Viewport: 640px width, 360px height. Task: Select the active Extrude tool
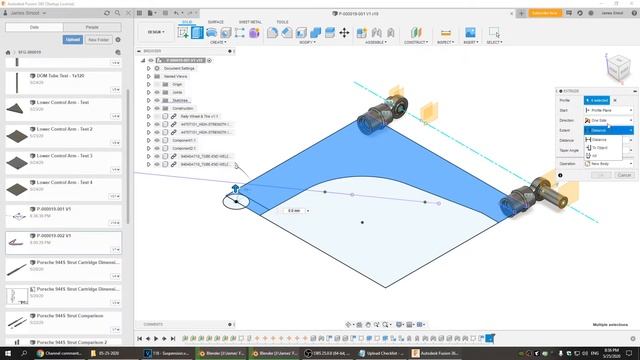(x=197, y=32)
